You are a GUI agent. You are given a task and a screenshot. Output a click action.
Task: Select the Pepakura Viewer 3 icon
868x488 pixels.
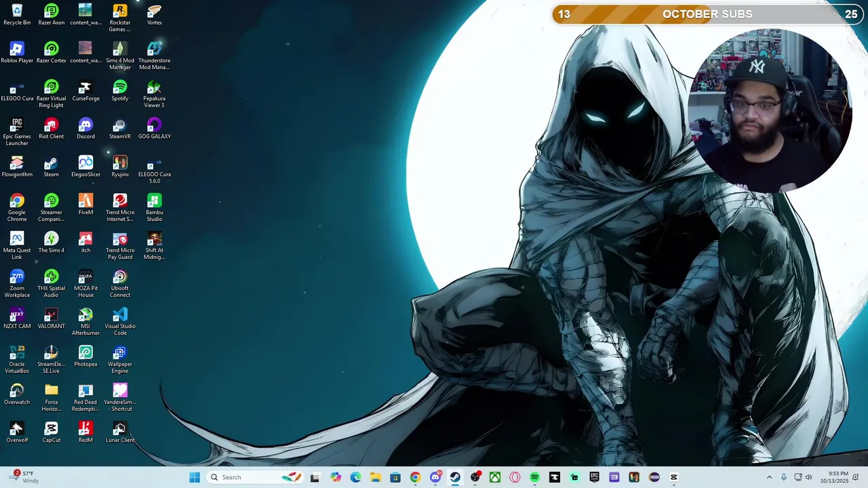(155, 94)
